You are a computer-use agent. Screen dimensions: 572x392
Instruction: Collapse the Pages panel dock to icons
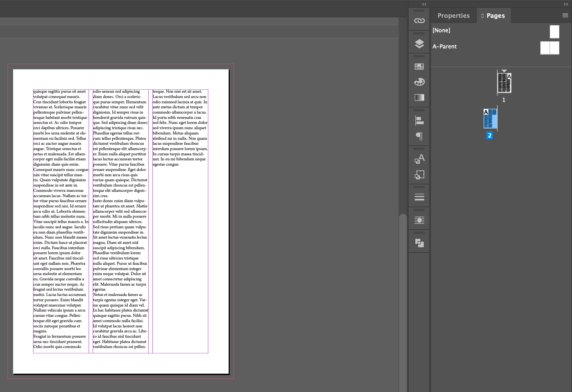566,4
